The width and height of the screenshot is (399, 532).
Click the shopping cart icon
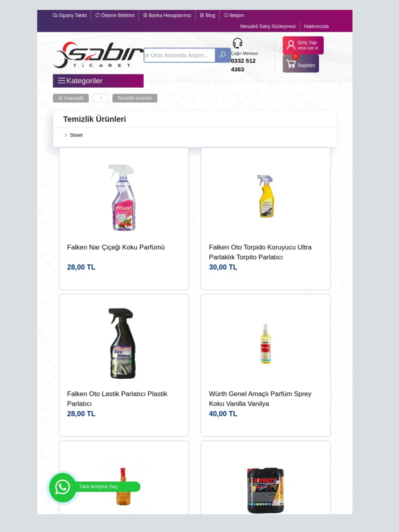coord(291,64)
